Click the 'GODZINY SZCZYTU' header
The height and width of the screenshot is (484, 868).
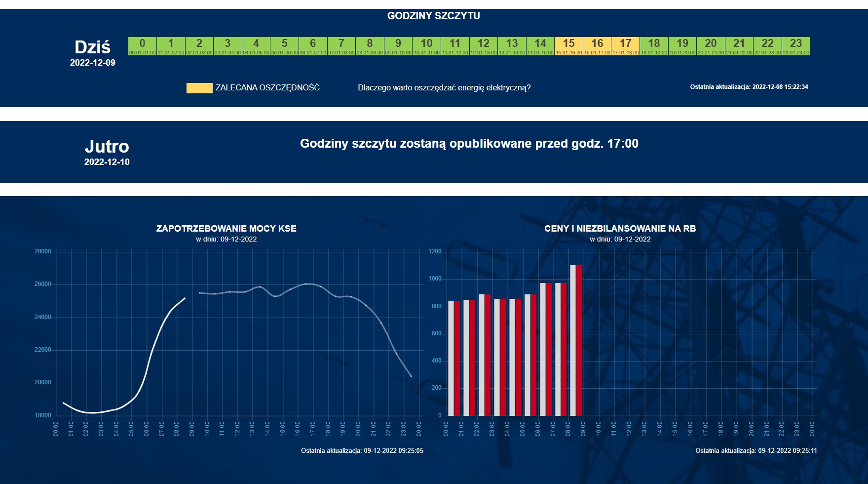[433, 16]
